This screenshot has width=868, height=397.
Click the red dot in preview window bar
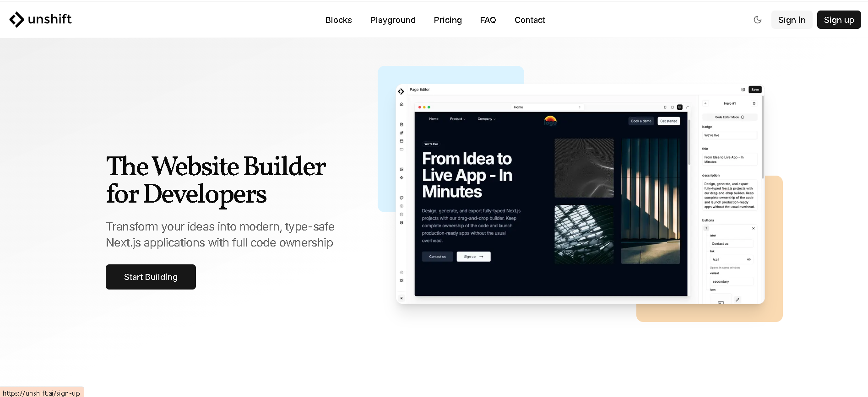pyautogui.click(x=420, y=107)
